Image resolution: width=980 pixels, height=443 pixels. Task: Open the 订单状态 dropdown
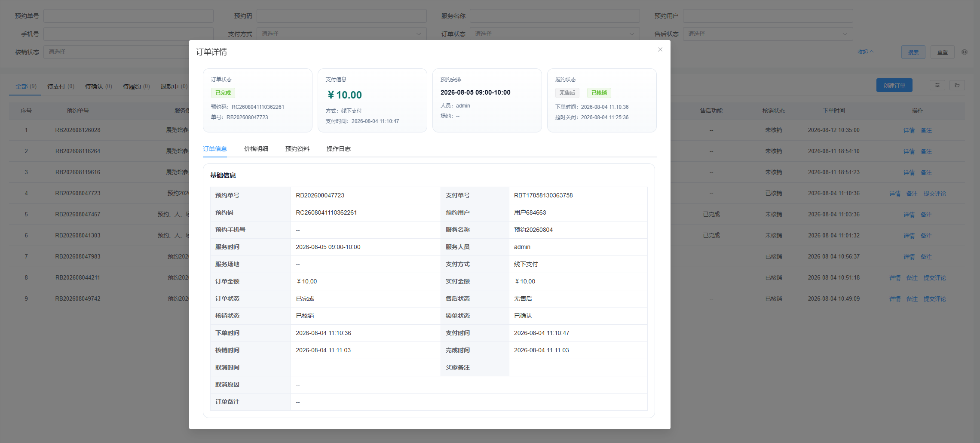(x=554, y=34)
